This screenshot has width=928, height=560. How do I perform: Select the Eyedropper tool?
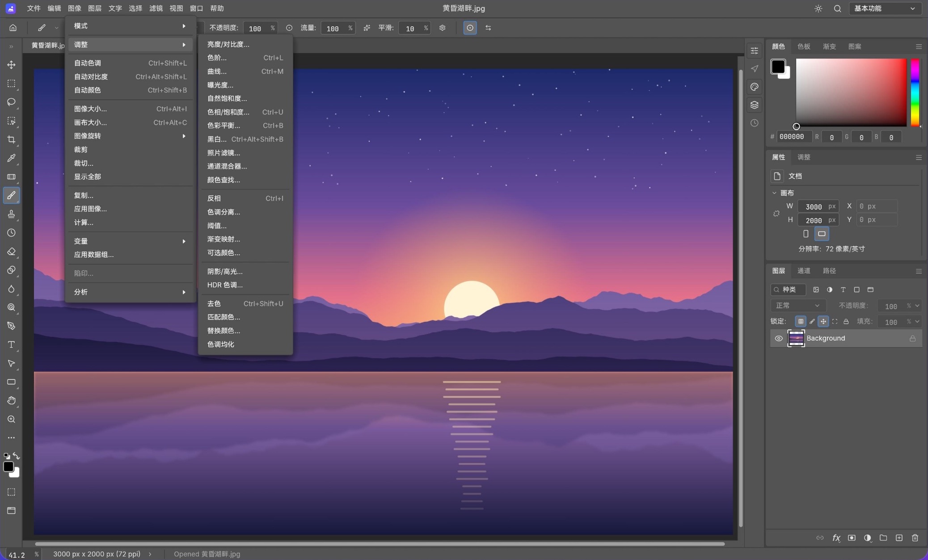(x=11, y=158)
